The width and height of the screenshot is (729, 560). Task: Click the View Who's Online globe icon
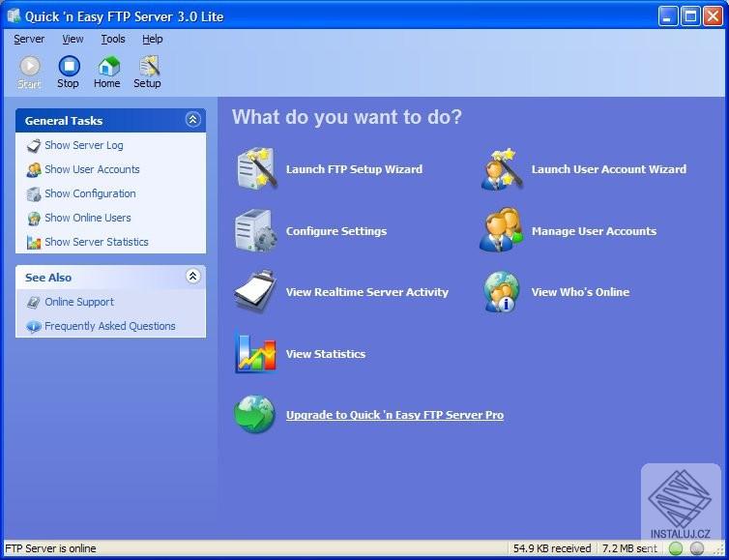point(502,292)
